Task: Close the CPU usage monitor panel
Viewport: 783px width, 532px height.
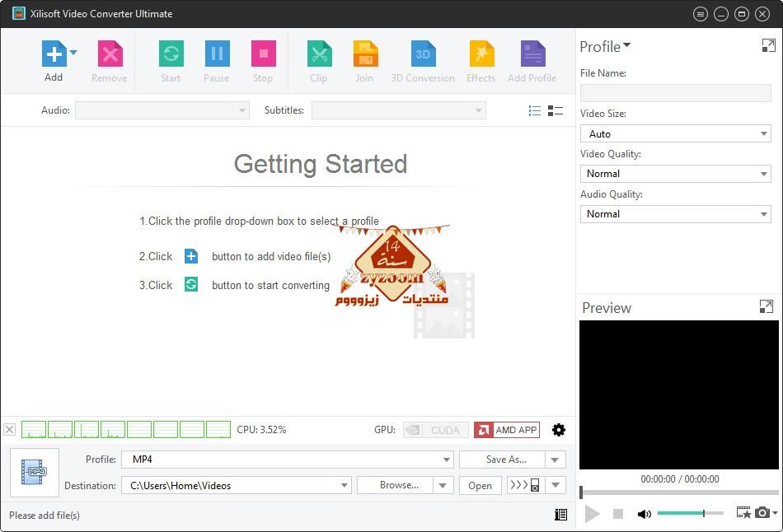Action: 10,430
